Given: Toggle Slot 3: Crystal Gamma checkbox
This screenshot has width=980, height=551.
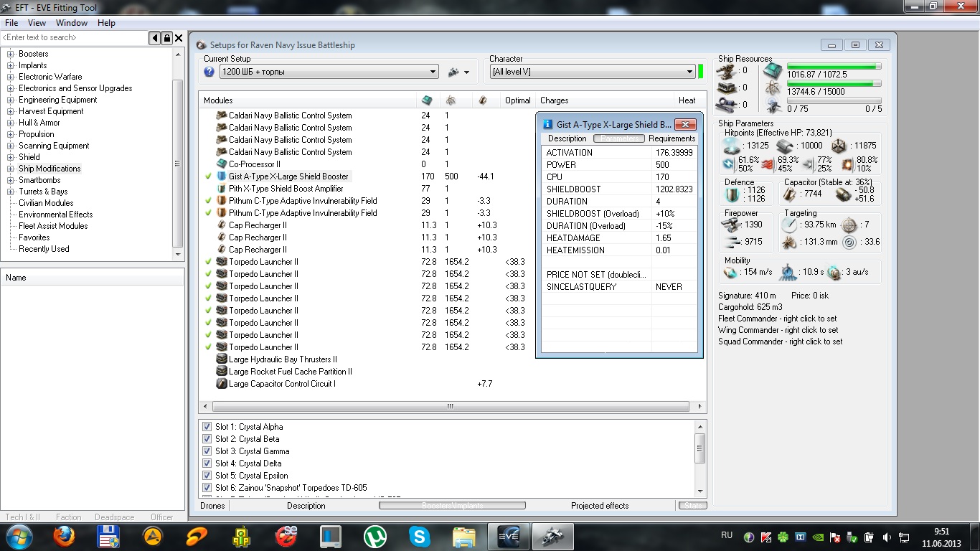Looking at the screenshot, I should (x=207, y=451).
